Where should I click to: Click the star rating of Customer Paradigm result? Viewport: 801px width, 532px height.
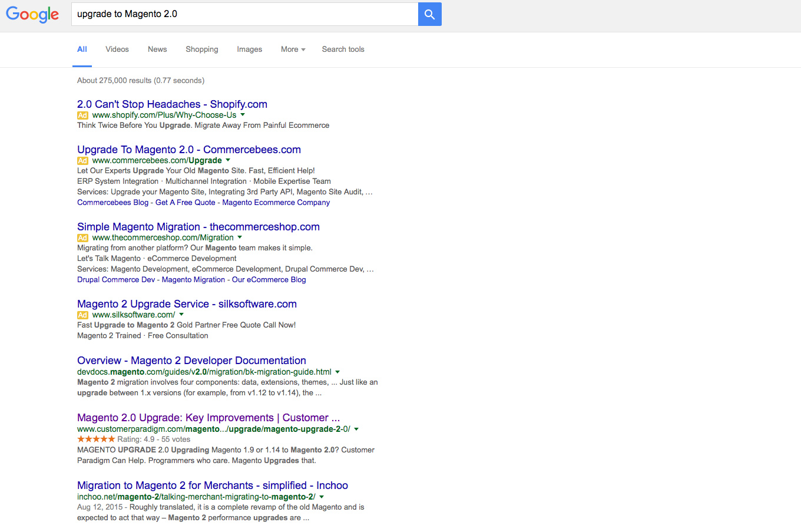(96, 439)
